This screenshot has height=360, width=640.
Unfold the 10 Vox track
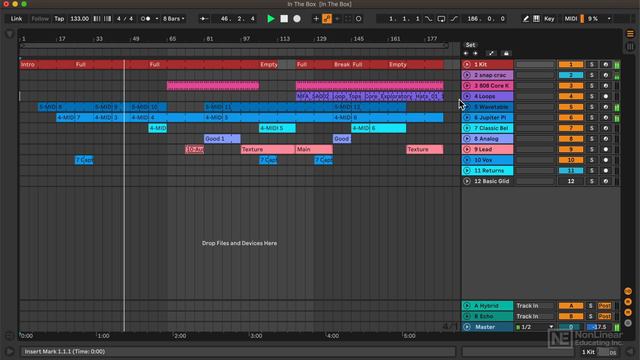467,160
